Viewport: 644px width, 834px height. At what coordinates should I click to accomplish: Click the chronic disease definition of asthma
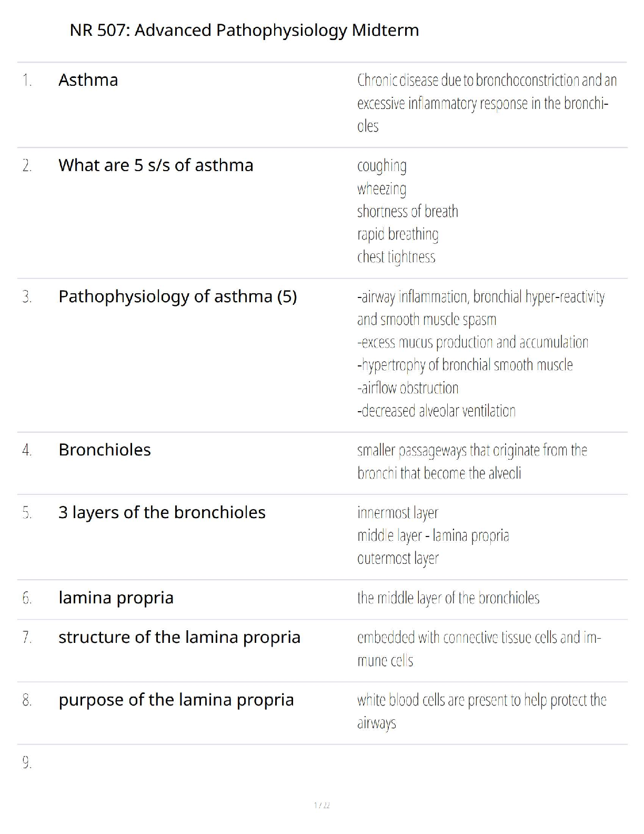click(x=486, y=103)
